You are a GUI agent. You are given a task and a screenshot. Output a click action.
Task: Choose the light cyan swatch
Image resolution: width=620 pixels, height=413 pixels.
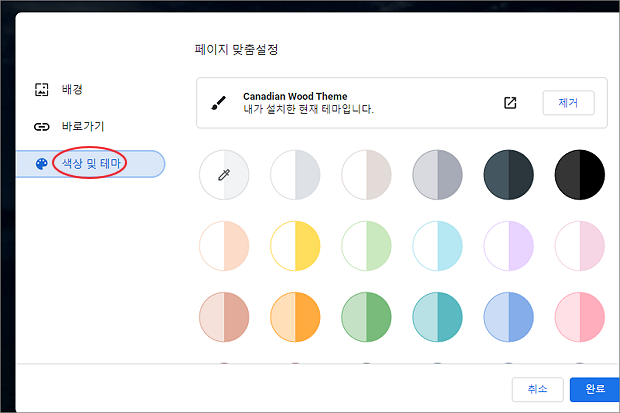click(x=437, y=246)
